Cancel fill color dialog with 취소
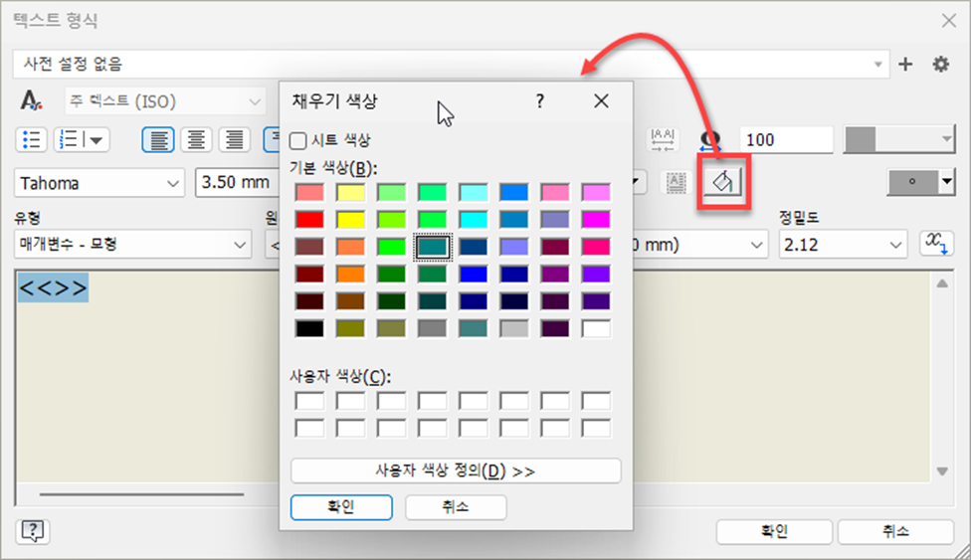Viewport: 971px width, 560px height. pyautogui.click(x=456, y=507)
